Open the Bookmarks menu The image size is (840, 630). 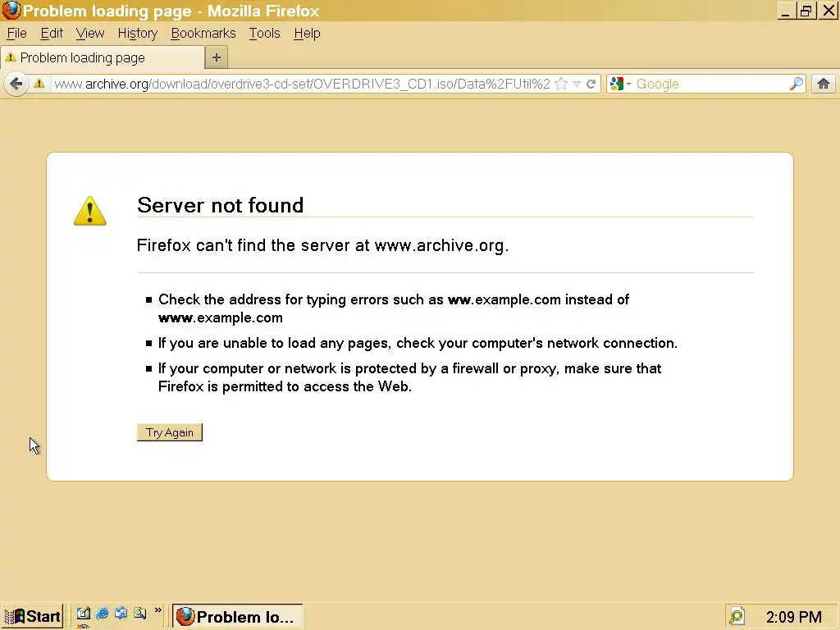tap(203, 33)
